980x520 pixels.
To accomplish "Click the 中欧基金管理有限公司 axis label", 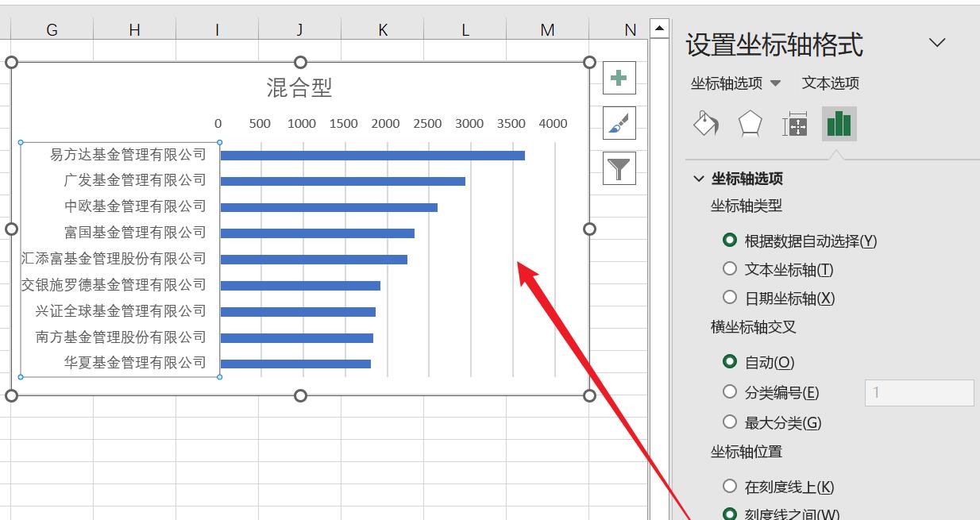I will pyautogui.click(x=135, y=206).
